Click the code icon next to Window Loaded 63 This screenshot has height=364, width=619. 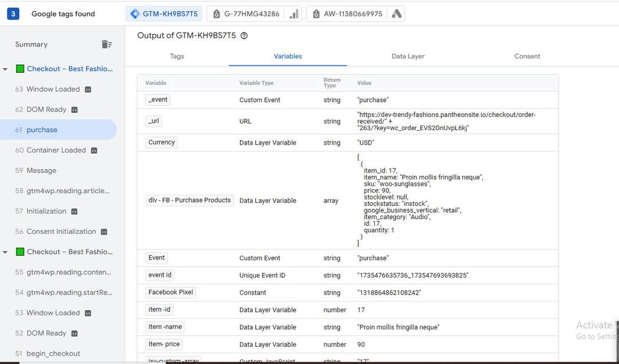click(x=88, y=89)
